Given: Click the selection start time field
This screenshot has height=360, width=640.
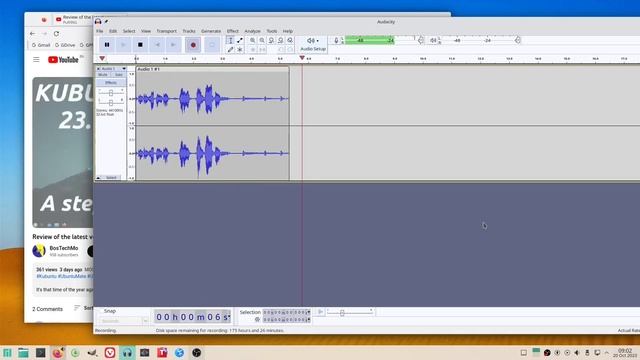Looking at the screenshot, I should (x=287, y=312).
